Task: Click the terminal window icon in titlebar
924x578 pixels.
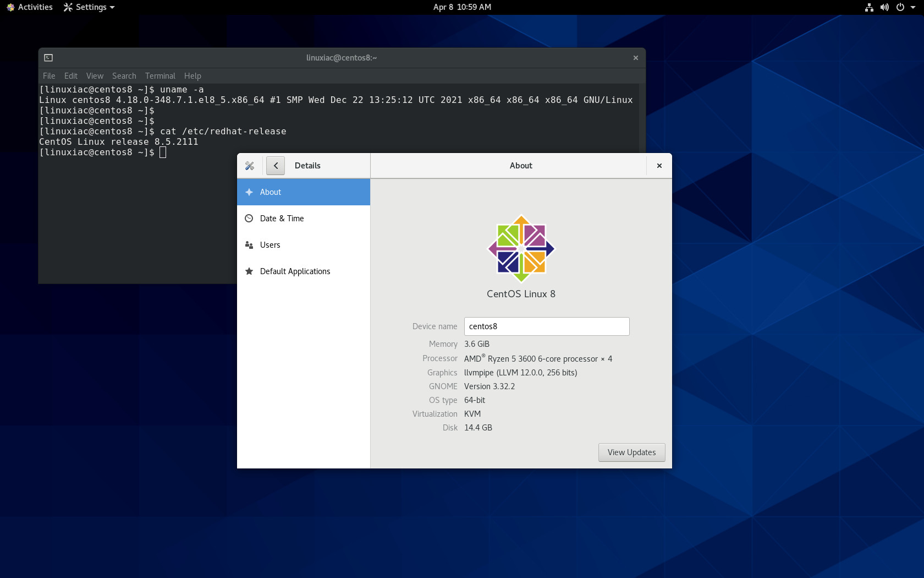Action: [48, 58]
